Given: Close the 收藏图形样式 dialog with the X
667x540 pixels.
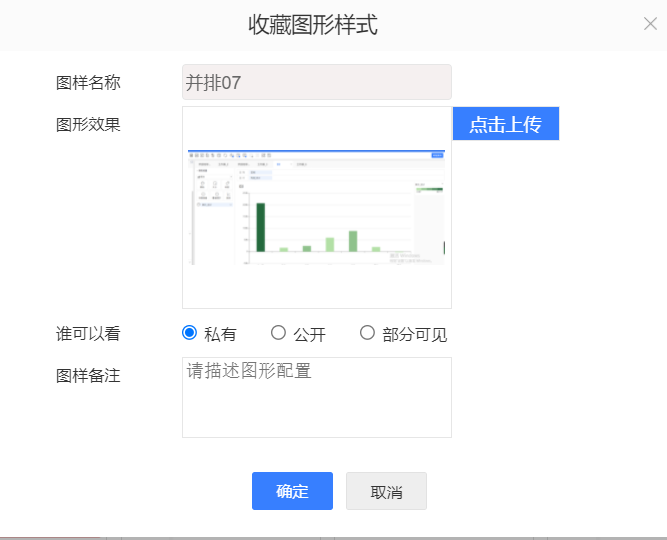Looking at the screenshot, I should click(650, 24).
